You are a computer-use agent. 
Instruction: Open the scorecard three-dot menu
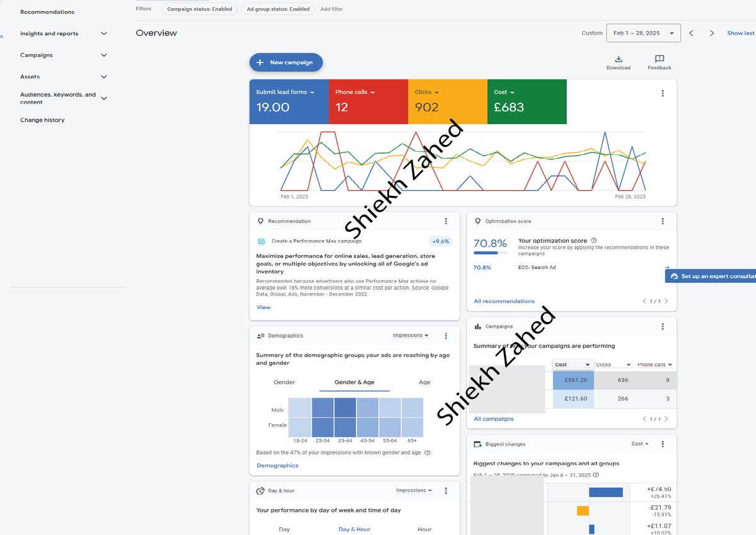[663, 93]
